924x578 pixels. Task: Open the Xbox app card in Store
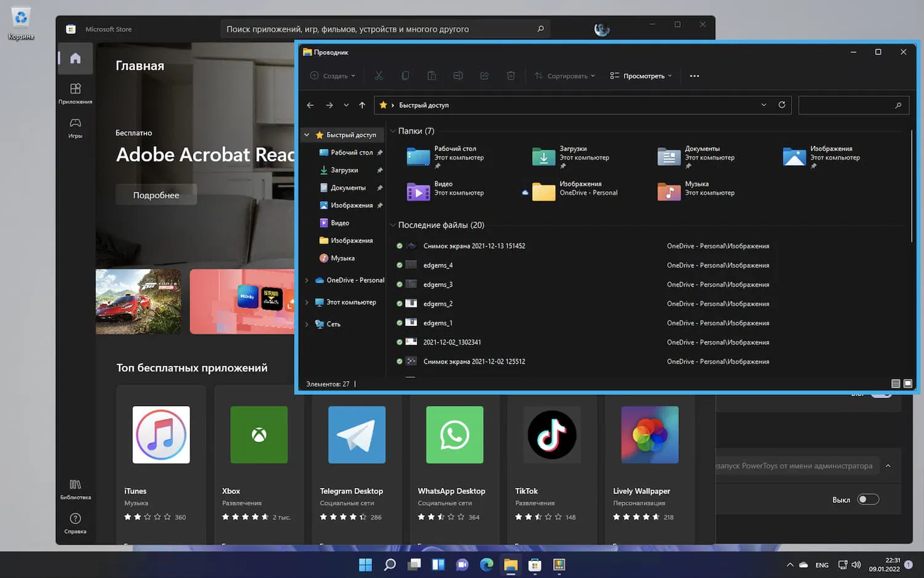[x=259, y=463]
